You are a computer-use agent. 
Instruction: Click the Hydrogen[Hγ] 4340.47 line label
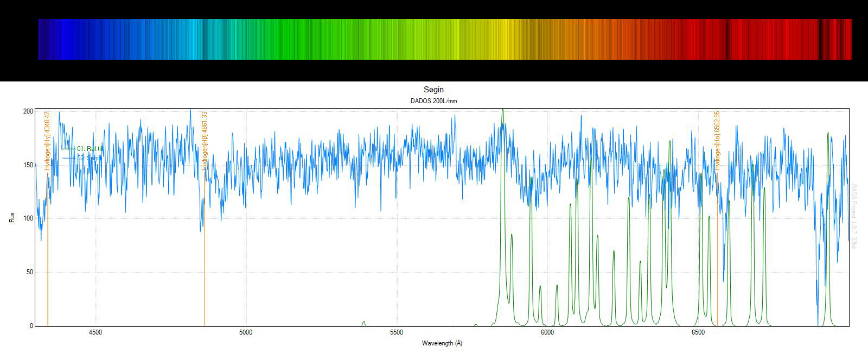(x=47, y=141)
